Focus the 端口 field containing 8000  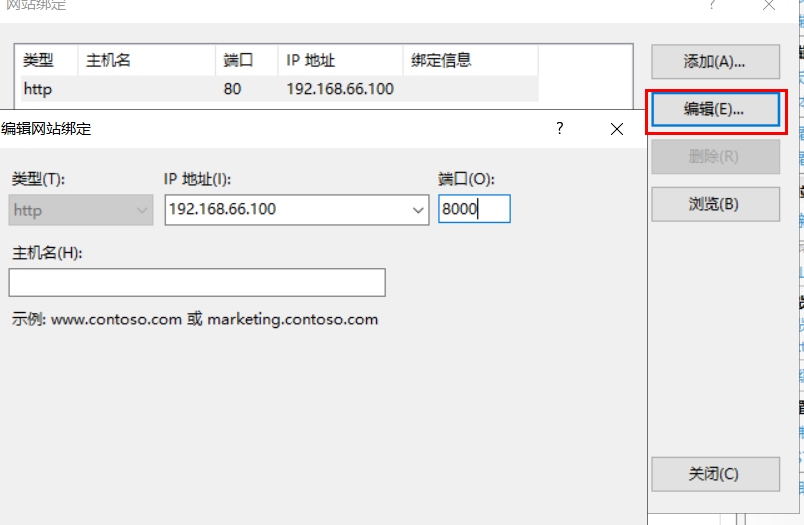[x=474, y=209]
